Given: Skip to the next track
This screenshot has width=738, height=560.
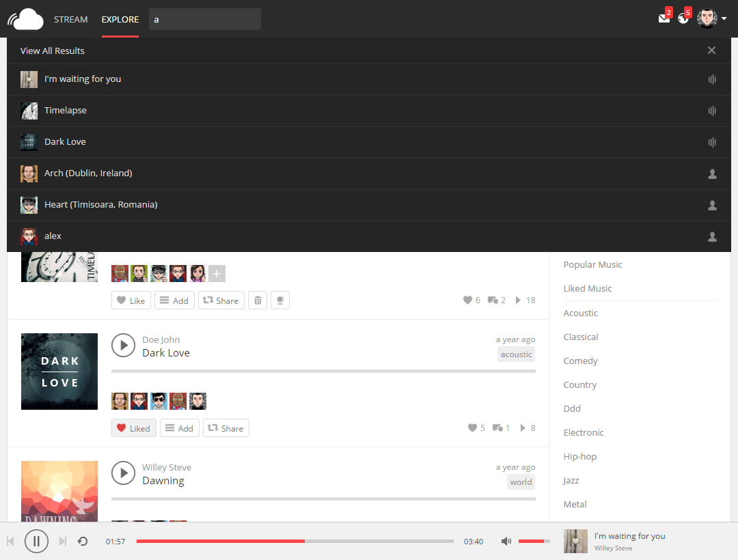Looking at the screenshot, I should pos(63,542).
